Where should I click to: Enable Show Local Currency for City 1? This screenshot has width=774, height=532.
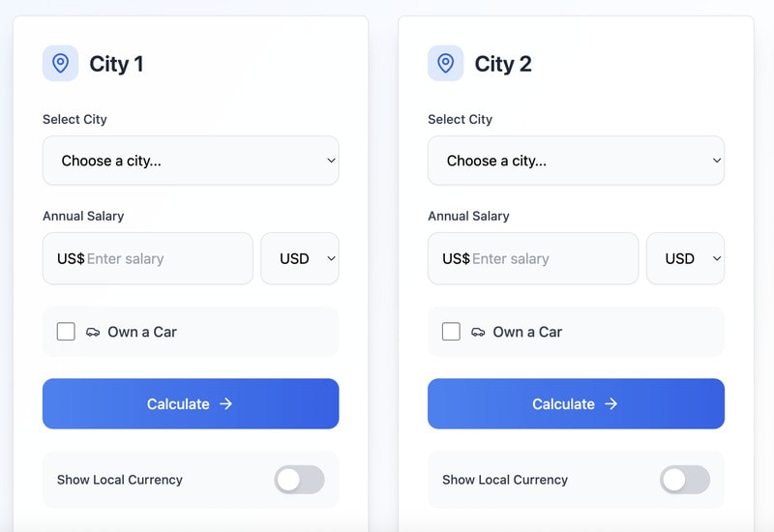[299, 480]
